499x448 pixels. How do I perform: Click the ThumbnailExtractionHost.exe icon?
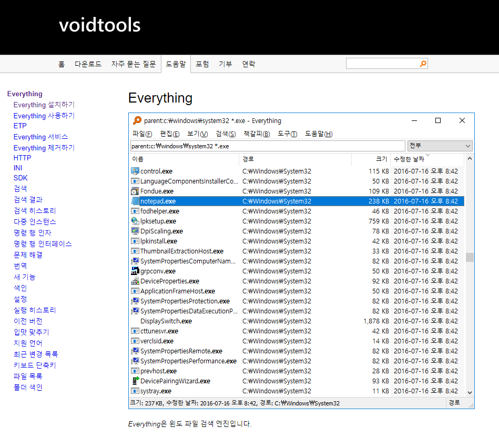point(135,251)
